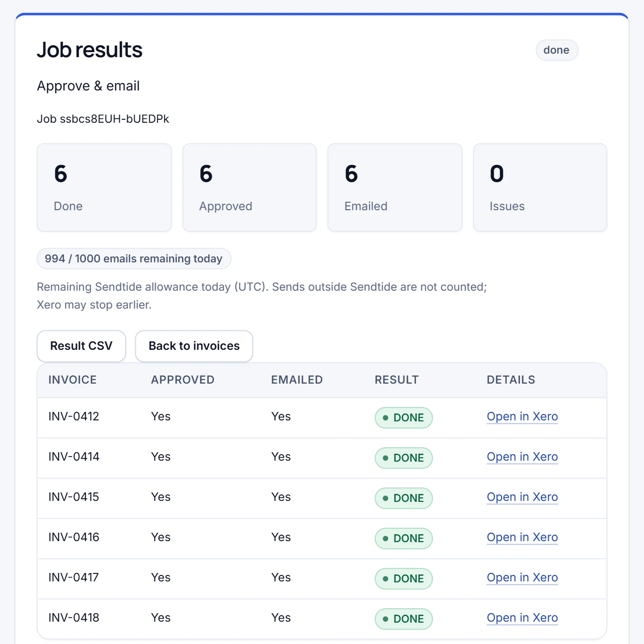Click the job ID ssbcs8EUH-bUEDPk
The height and width of the screenshot is (644, 644).
(114, 119)
